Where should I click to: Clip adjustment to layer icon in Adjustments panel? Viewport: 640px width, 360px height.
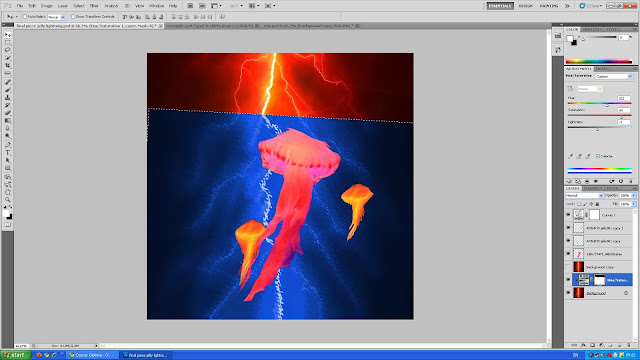tap(587, 181)
